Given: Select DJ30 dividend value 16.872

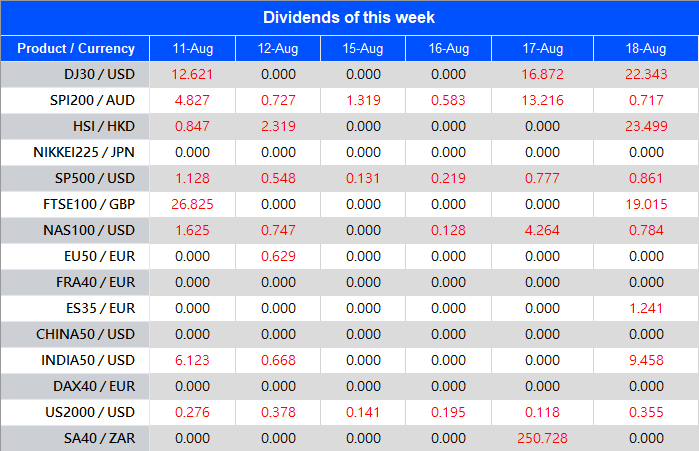Looking at the screenshot, I should (x=544, y=74).
